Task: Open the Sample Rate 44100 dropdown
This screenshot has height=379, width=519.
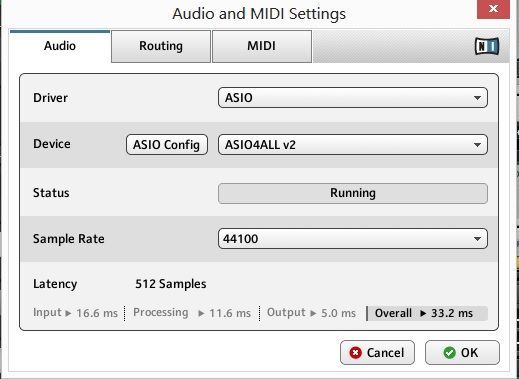Action: (x=353, y=239)
